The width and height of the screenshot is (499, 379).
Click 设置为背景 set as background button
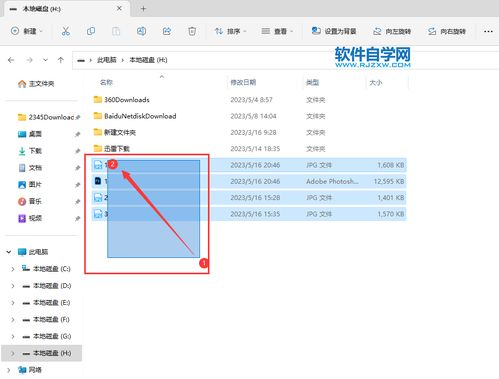coord(334,31)
